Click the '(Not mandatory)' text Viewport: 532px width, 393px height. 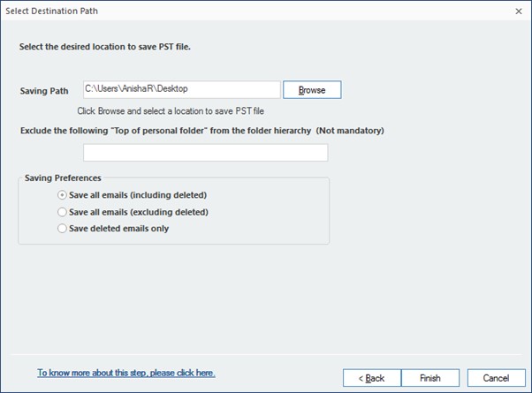tap(349, 131)
